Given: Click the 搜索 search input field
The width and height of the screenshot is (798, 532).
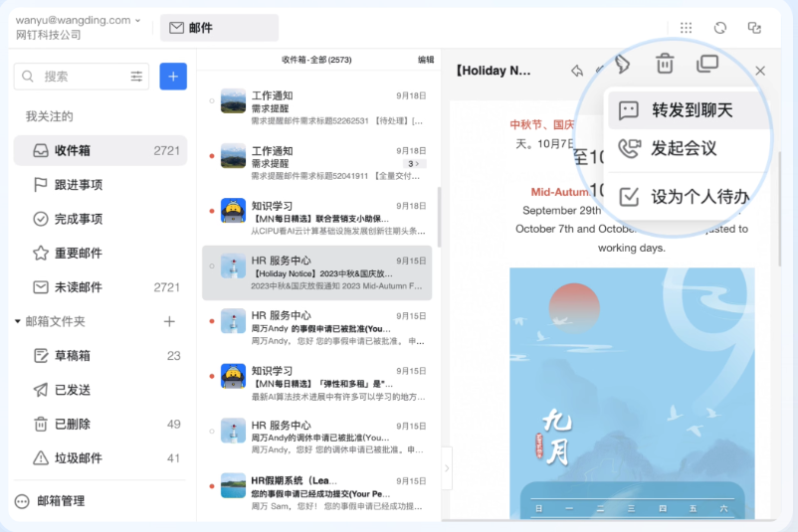Looking at the screenshot, I should click(82, 77).
